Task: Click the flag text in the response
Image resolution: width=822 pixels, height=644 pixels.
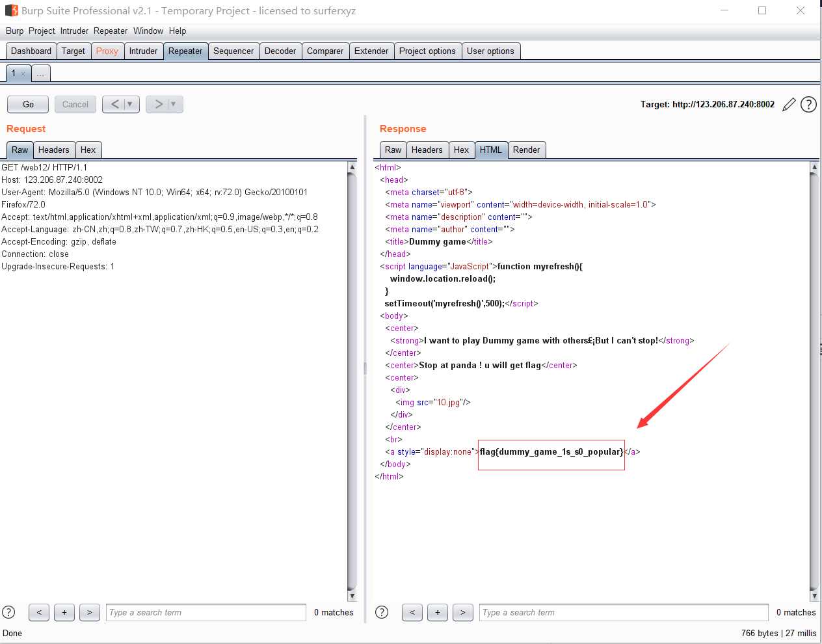Action: point(551,451)
